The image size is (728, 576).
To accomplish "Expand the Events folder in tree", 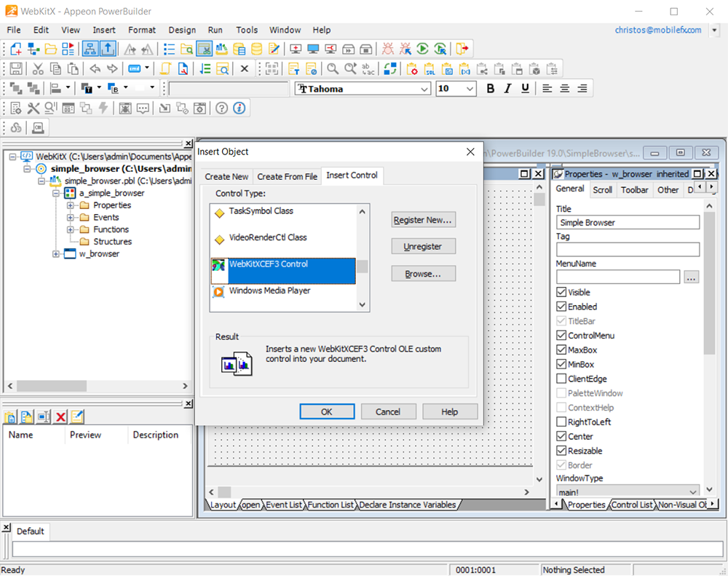I will pyautogui.click(x=70, y=217).
